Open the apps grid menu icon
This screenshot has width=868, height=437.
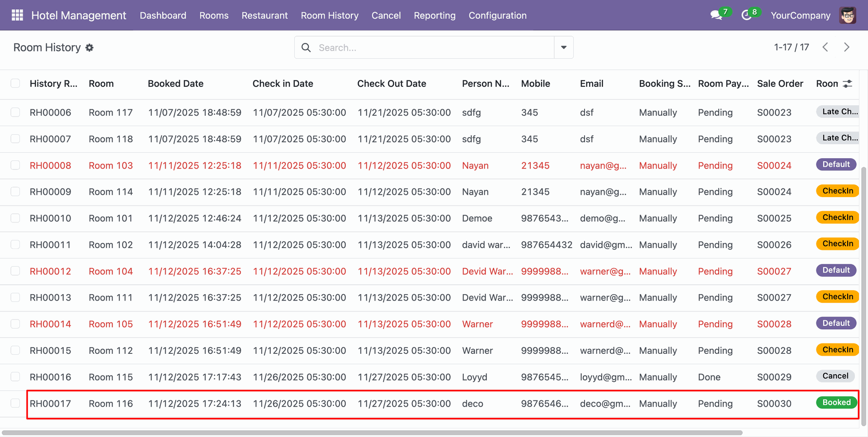click(17, 15)
